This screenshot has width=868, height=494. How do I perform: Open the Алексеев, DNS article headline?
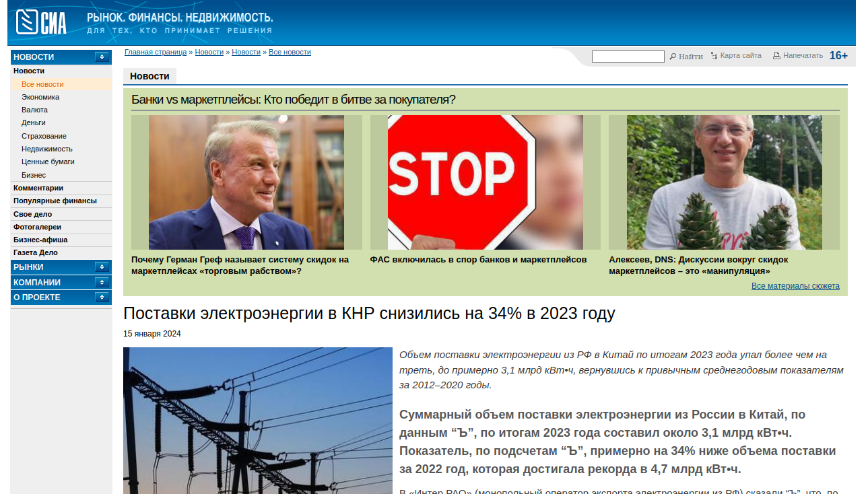698,265
